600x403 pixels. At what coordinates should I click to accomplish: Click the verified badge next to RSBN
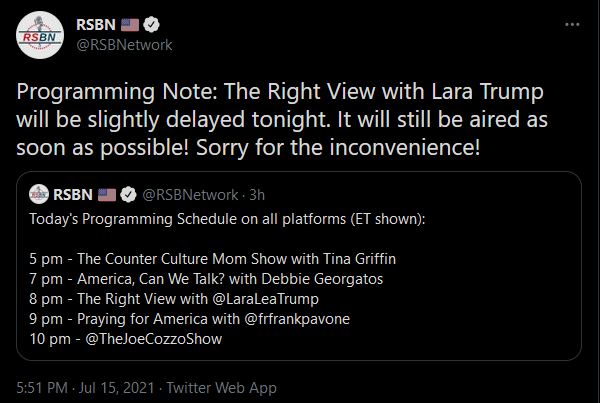pos(151,25)
